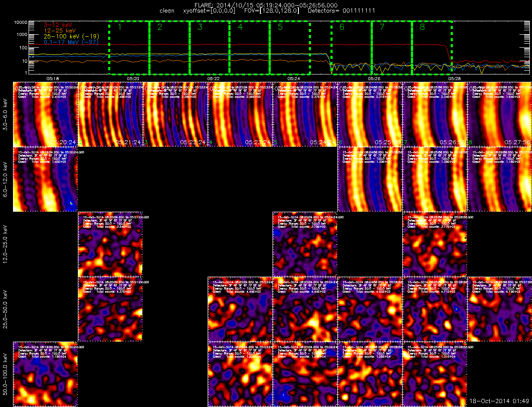Select the 6-12 keV image below the 05:26:56 panel
The width and height of the screenshot is (532, 407).
pos(435,179)
